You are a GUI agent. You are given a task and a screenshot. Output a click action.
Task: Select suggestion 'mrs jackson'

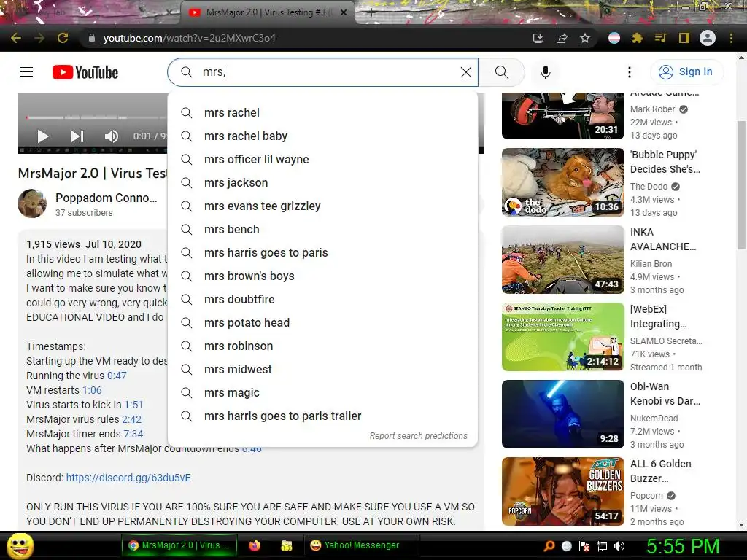point(322,182)
